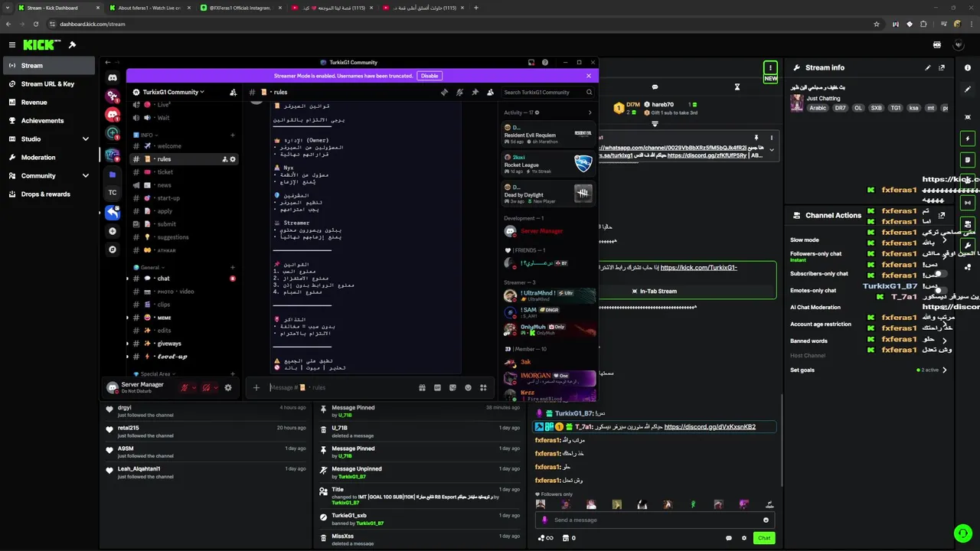Viewport: 980px width, 551px height.
Task: Open emoji picker in Discord message bar
Action: [x=468, y=388]
